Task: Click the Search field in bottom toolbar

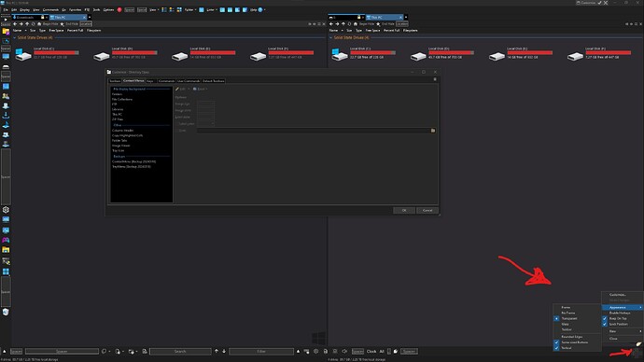Action: coord(180,352)
